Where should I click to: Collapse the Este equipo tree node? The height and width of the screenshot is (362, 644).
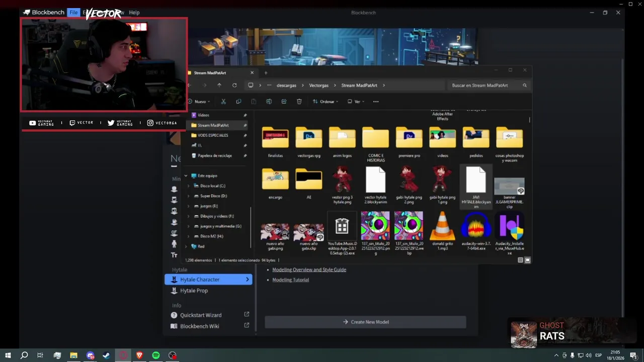[186, 176]
